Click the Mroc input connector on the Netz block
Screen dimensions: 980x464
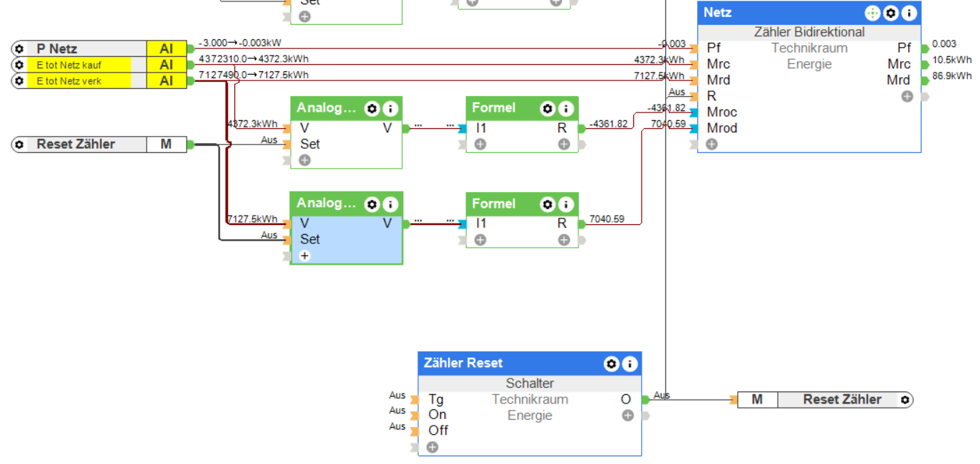click(x=694, y=112)
